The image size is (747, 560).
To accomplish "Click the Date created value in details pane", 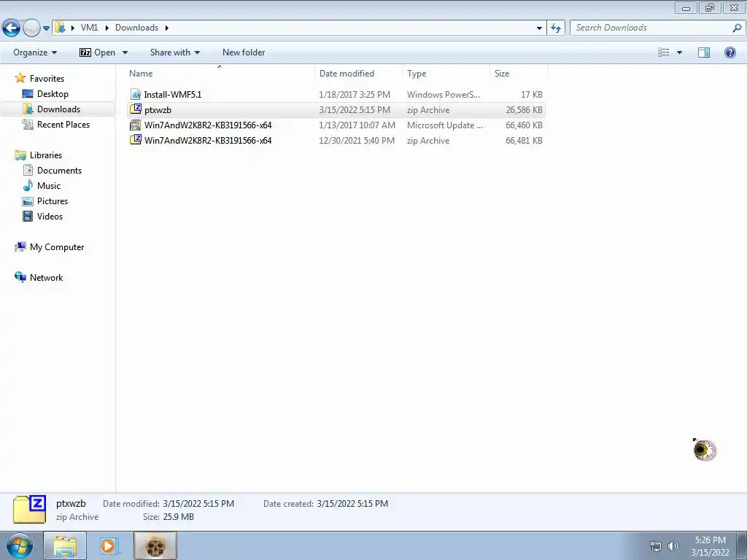I will [352, 503].
